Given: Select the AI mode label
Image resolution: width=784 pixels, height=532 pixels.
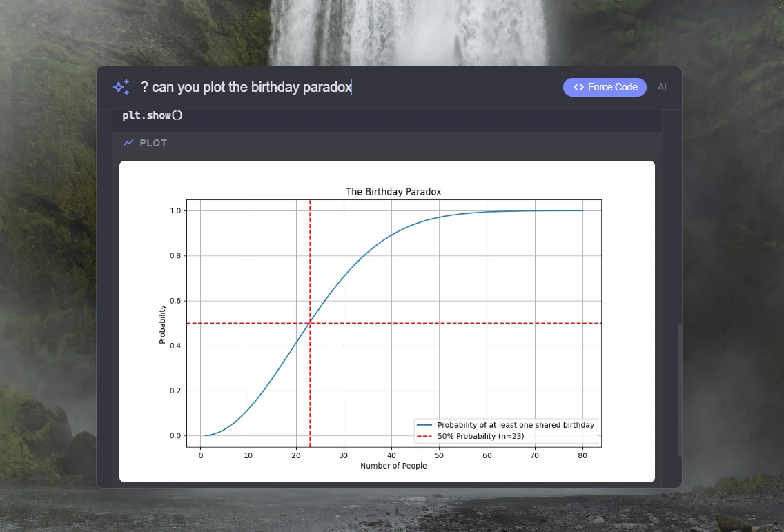Looking at the screenshot, I should click(x=662, y=87).
